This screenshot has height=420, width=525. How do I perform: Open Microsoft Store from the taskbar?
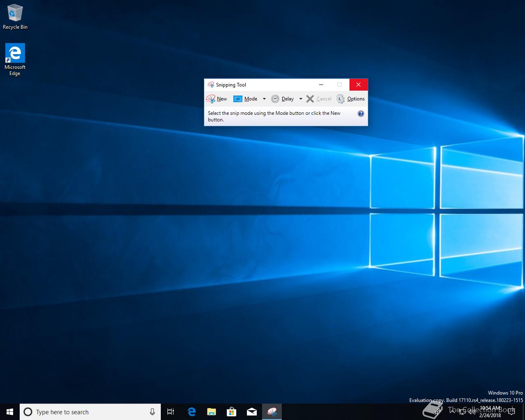(232, 412)
